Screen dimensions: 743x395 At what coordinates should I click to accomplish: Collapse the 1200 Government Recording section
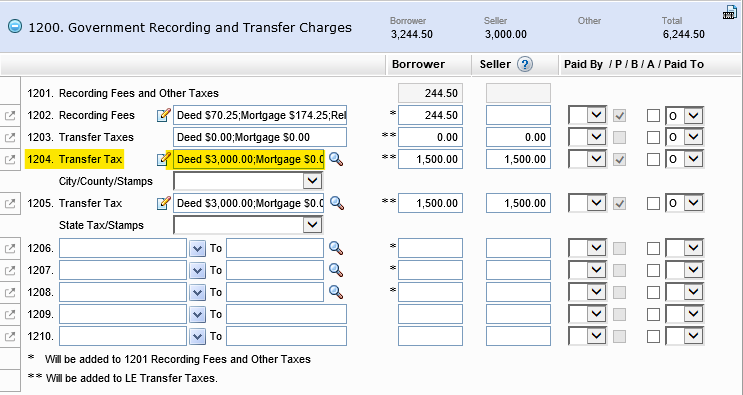pos(15,27)
